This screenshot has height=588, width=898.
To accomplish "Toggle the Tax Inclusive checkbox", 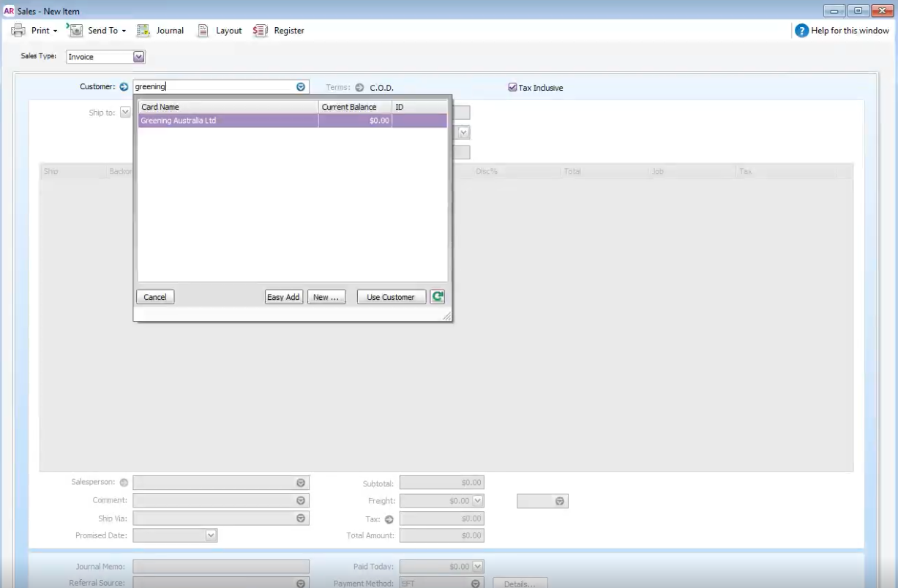I will (x=512, y=88).
